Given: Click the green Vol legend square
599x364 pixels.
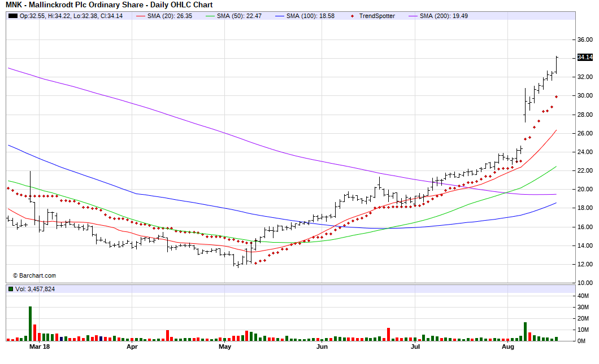Looking at the screenshot, I should (x=11, y=289).
